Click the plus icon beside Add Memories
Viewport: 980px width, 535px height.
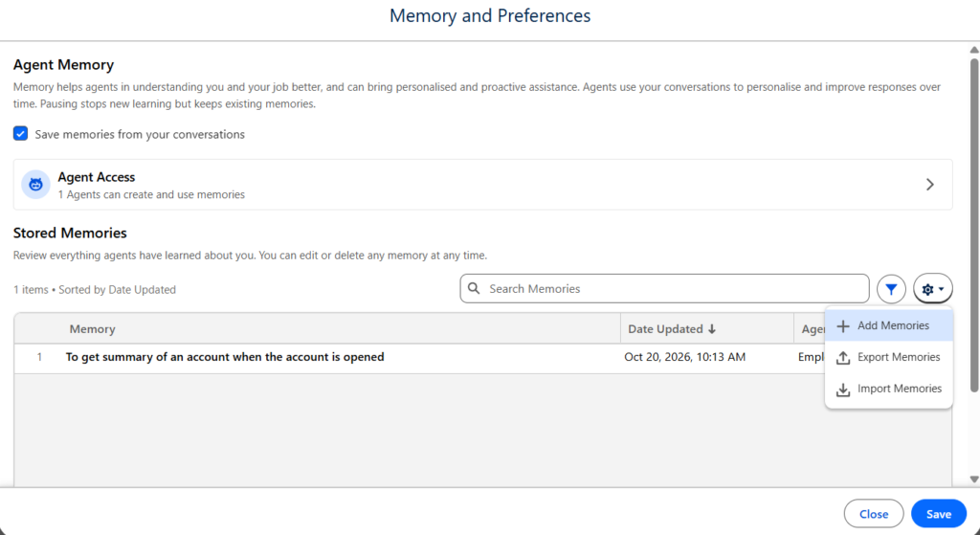(x=843, y=325)
